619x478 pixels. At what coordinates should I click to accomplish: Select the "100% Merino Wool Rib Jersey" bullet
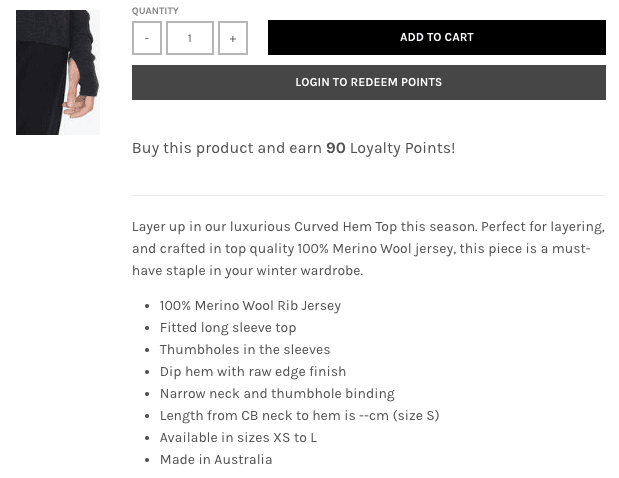click(x=250, y=306)
